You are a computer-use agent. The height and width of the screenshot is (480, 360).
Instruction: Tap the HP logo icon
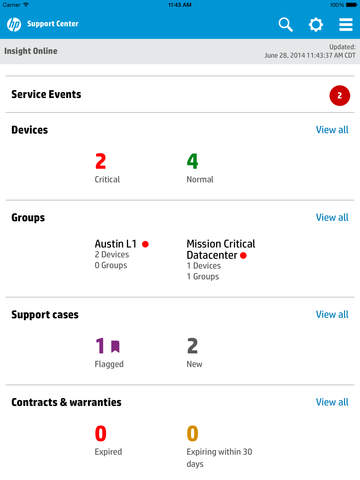(14, 24)
